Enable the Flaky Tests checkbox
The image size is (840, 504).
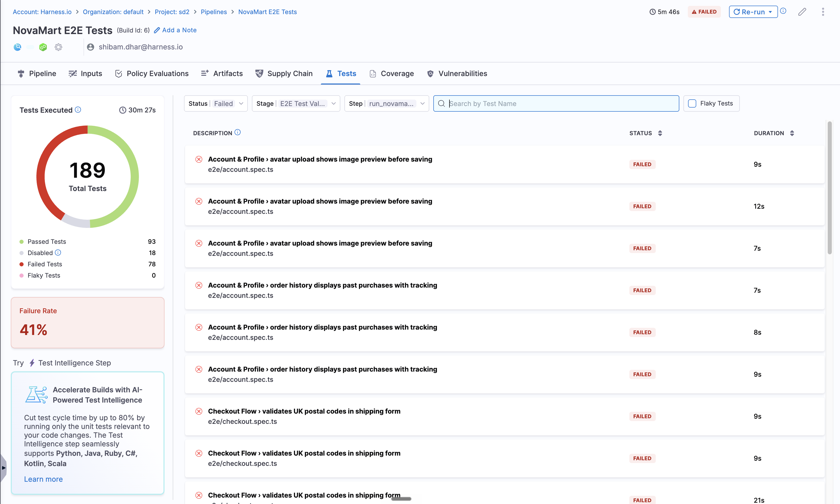point(692,103)
